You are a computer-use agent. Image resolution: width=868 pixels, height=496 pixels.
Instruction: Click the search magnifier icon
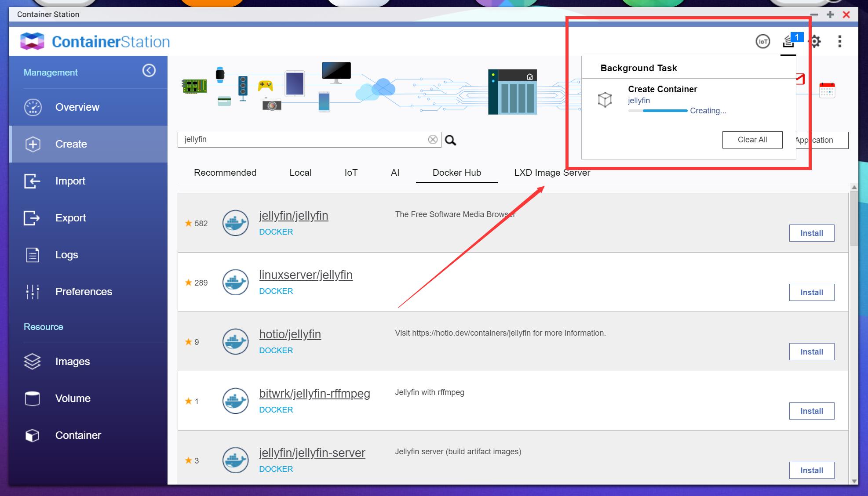click(x=450, y=140)
